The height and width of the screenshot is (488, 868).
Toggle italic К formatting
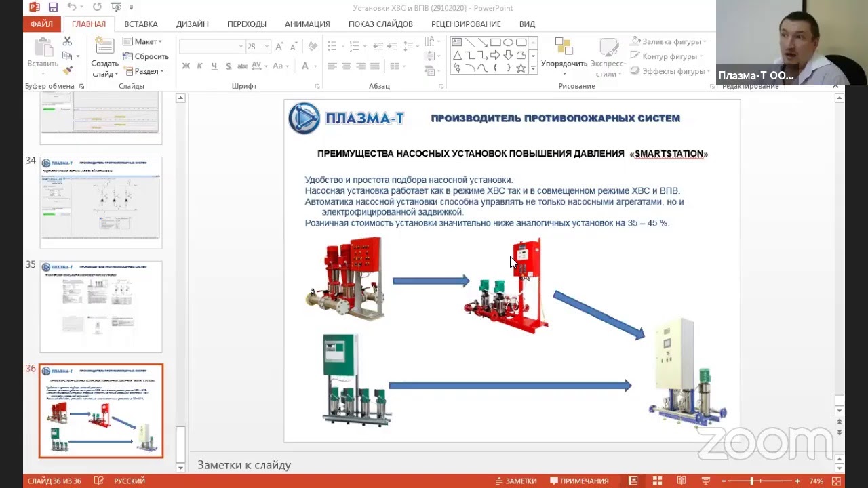click(199, 66)
